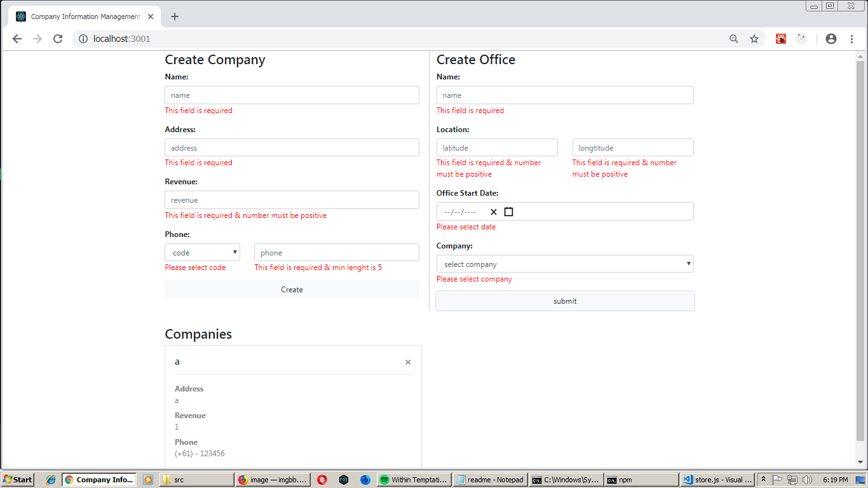Switch to the npm console window
Viewport: 868px width, 488px height.
click(x=641, y=480)
